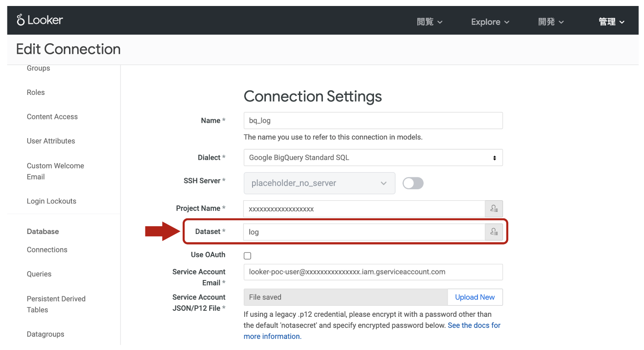Check the Use OAuth checkbox
The width and height of the screenshot is (644, 350).
pyautogui.click(x=247, y=256)
